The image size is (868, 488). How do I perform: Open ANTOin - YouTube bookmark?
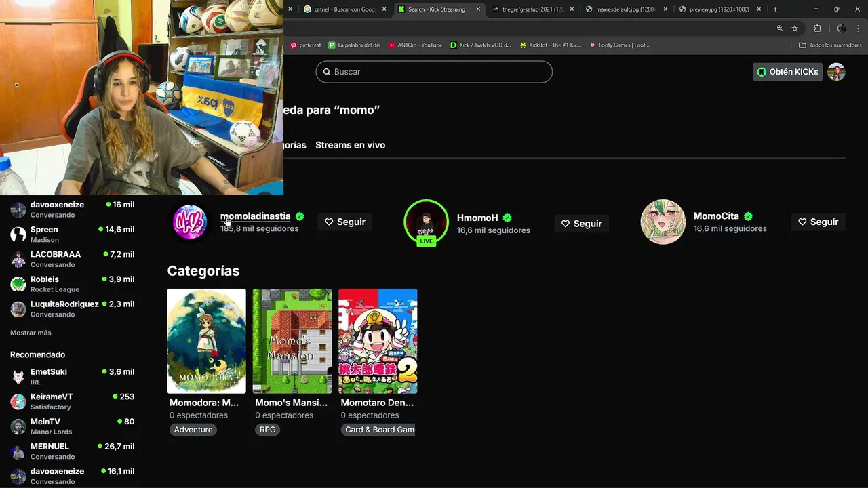click(x=415, y=45)
